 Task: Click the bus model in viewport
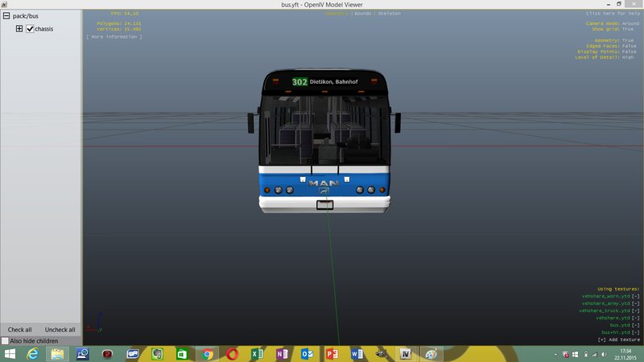pyautogui.click(x=324, y=142)
